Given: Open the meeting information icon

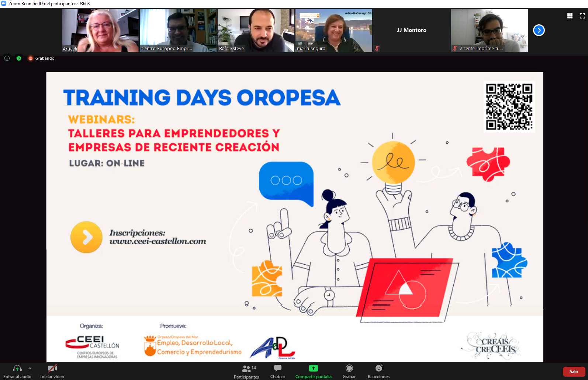Looking at the screenshot, I should 7,58.
